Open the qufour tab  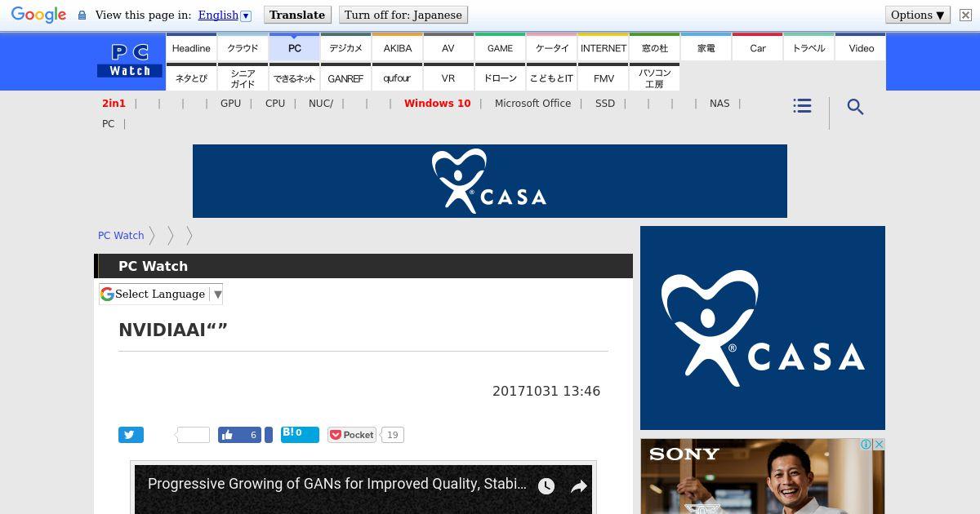point(398,78)
